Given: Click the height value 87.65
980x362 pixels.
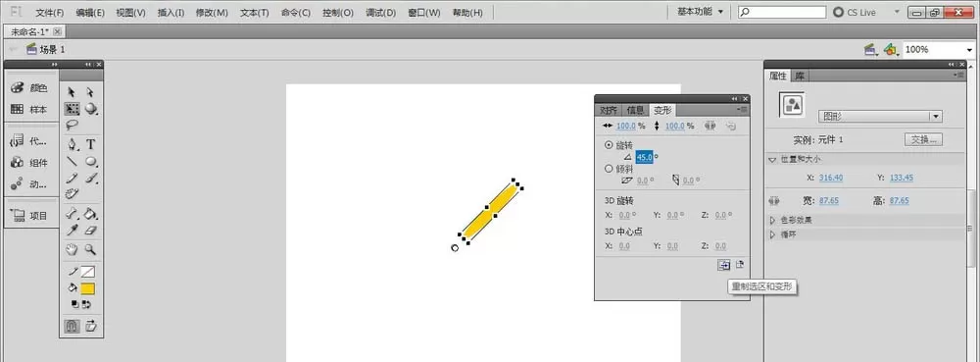Looking at the screenshot, I should [899, 201].
